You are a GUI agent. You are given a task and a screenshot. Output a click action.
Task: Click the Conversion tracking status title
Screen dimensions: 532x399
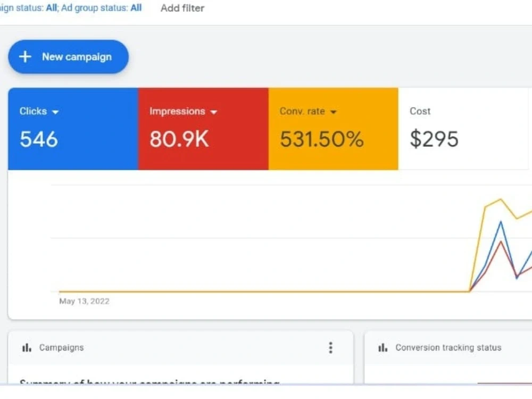[x=448, y=348]
